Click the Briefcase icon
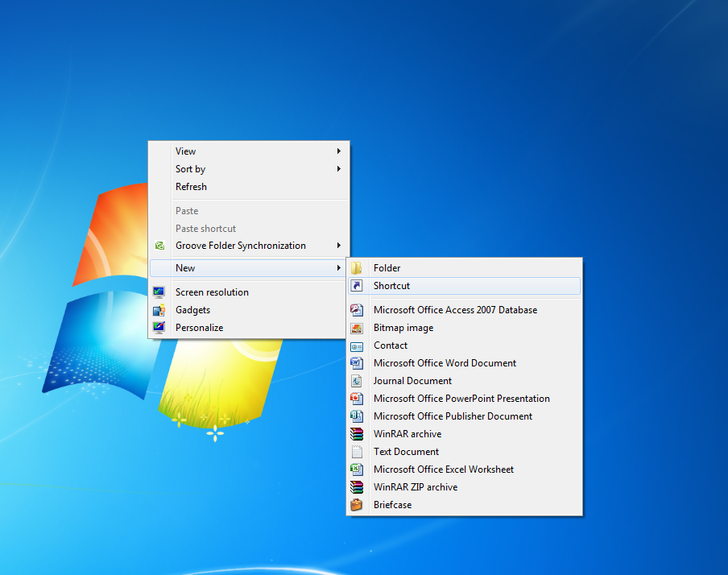Viewport: 728px width, 575px height. pos(357,504)
